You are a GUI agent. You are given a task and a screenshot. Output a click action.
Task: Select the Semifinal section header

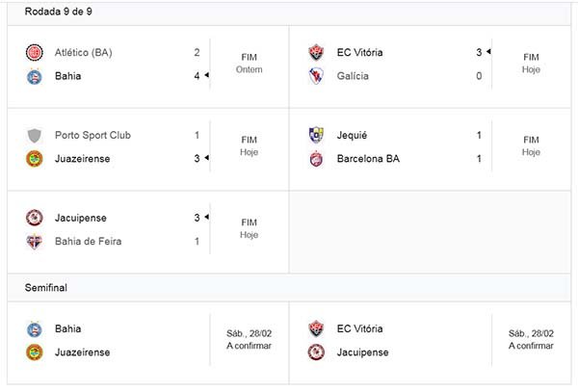[46, 287]
